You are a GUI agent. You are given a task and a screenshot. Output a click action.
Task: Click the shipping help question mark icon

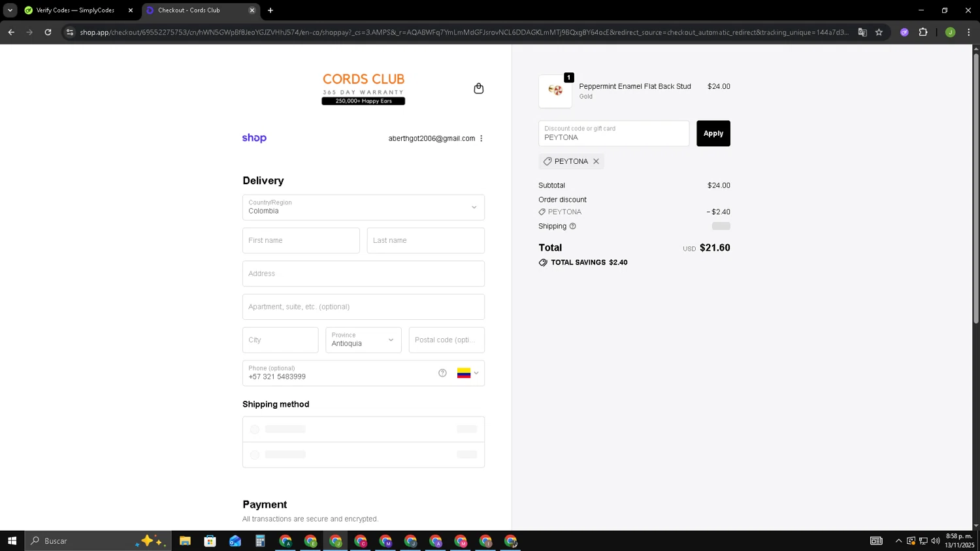pyautogui.click(x=573, y=227)
